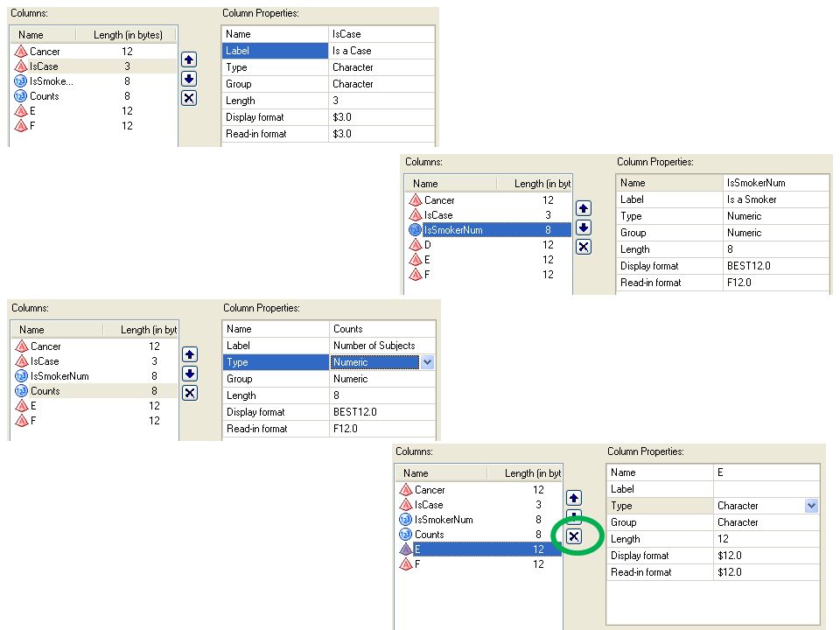Click the move-up arrow in the IsCase properties panel
The height and width of the screenshot is (630, 840).
189,59
